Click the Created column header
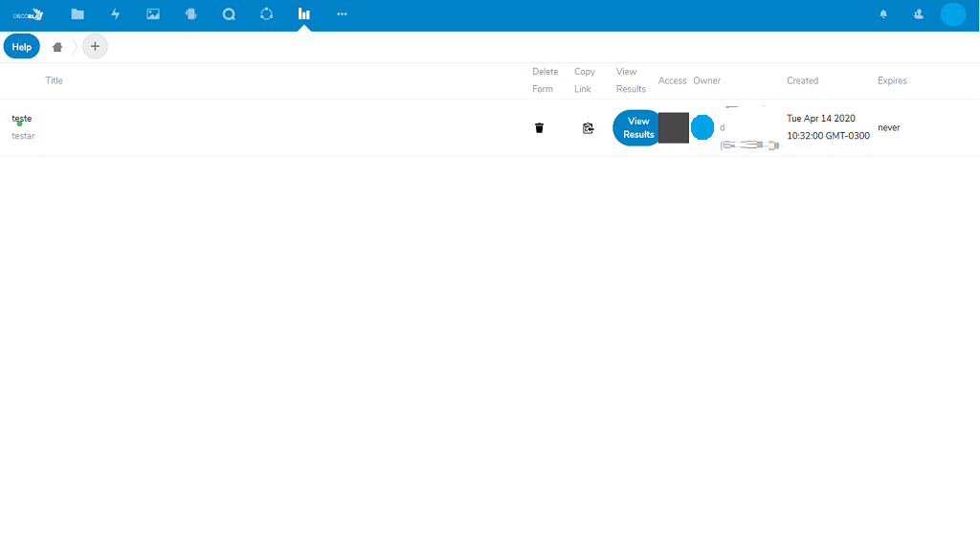The width and height of the screenshot is (980, 538). pos(802,80)
